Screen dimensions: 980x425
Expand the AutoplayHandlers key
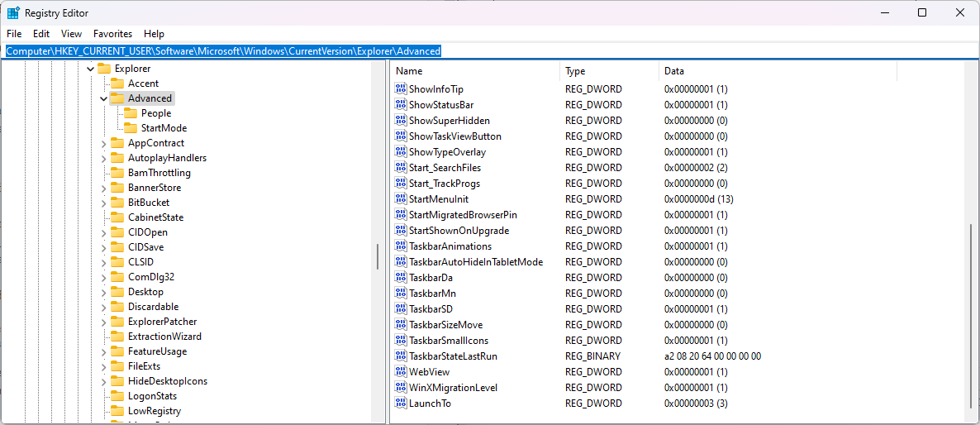click(x=104, y=158)
